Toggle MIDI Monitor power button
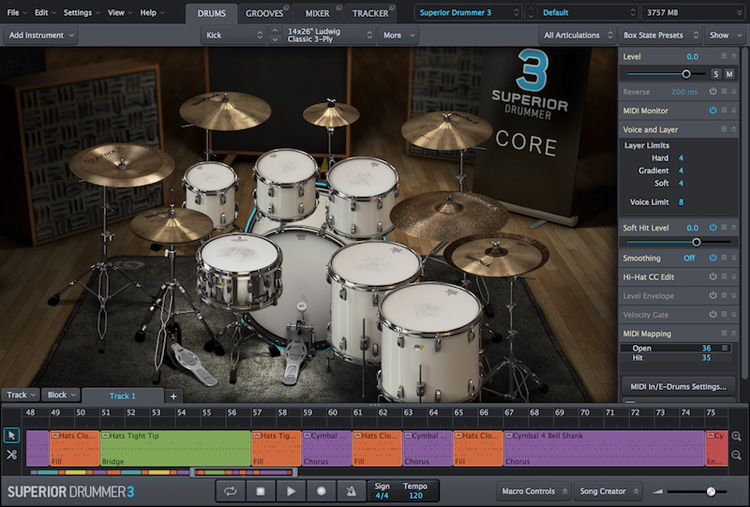This screenshot has height=507, width=750. tap(713, 111)
